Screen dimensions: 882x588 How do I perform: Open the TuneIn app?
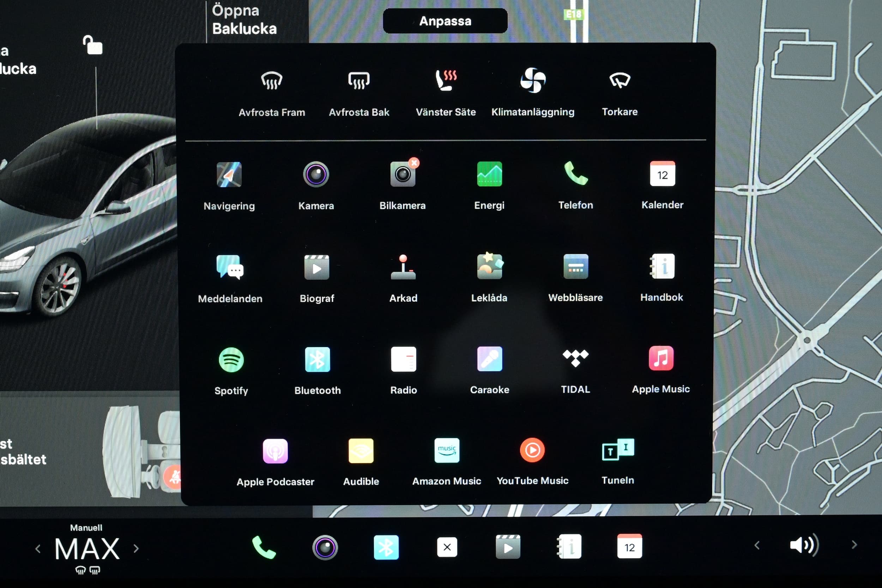click(618, 450)
